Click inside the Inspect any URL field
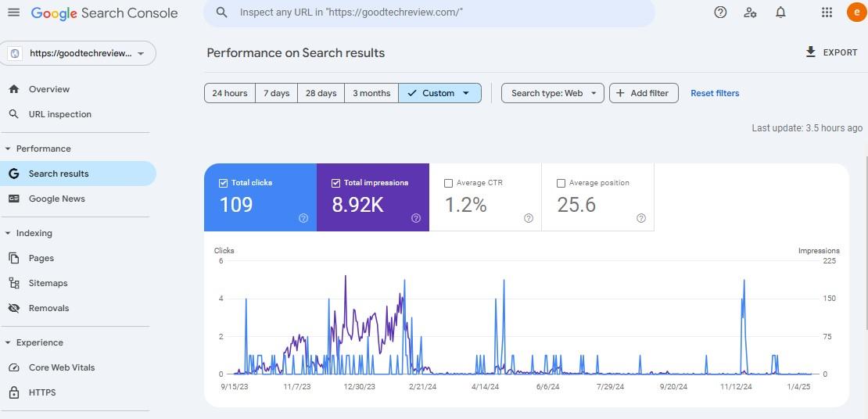The height and width of the screenshot is (419, 868). (429, 13)
